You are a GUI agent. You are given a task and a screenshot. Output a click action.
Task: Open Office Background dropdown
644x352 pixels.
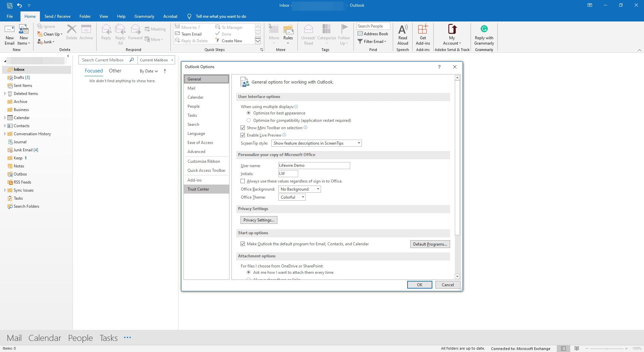(x=300, y=189)
